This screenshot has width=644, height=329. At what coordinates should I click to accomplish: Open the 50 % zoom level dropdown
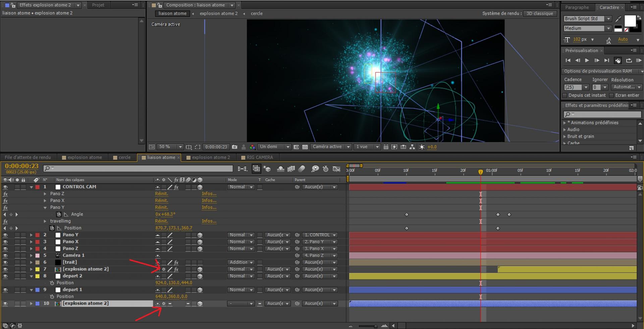pos(180,147)
